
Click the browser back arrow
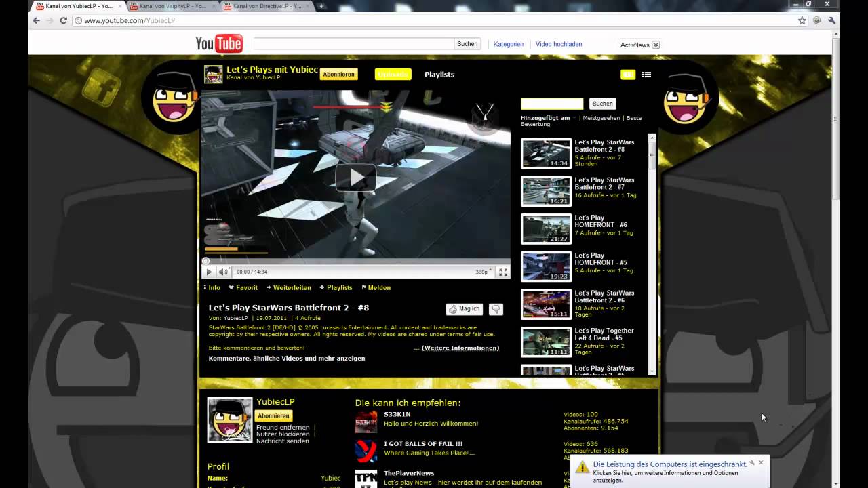37,20
